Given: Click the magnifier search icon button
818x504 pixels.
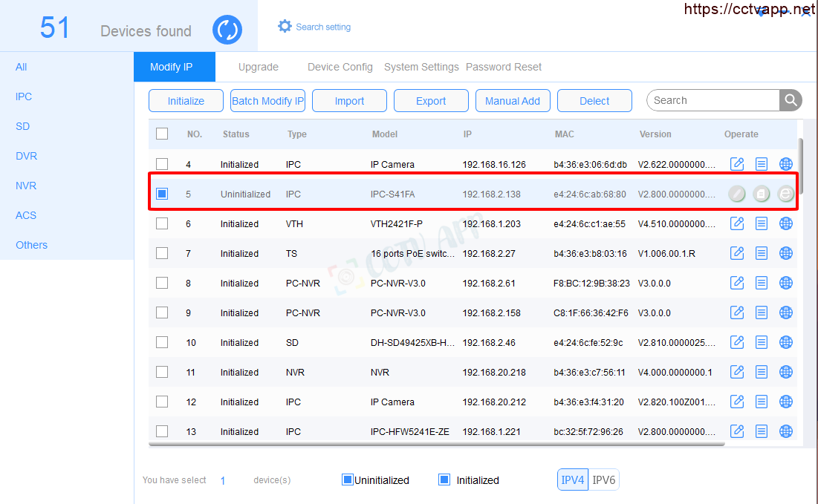Looking at the screenshot, I should (791, 100).
